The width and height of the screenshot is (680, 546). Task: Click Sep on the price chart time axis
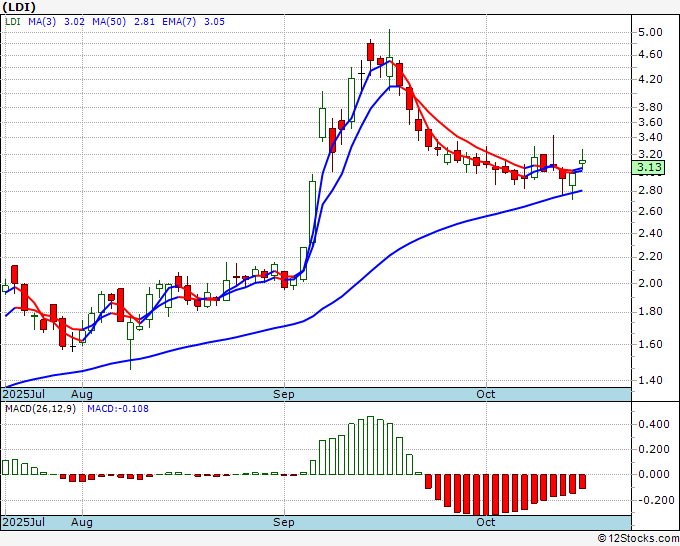[284, 394]
